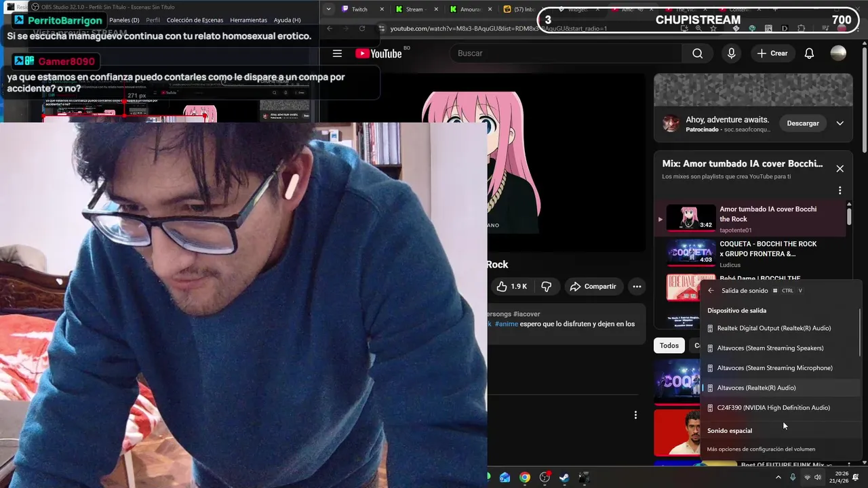Open site information icon in address bar
868x488 pixels.
point(382,28)
